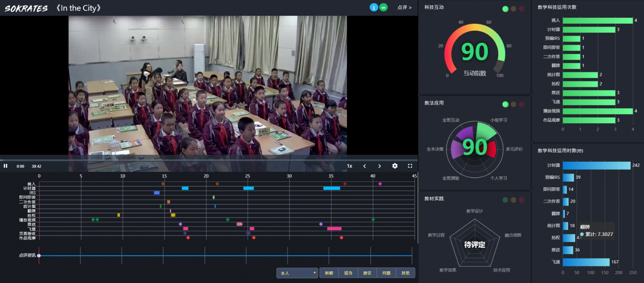
Task: Click the magenta 挑人 marker near 40 minutes
Action: [x=380, y=184]
